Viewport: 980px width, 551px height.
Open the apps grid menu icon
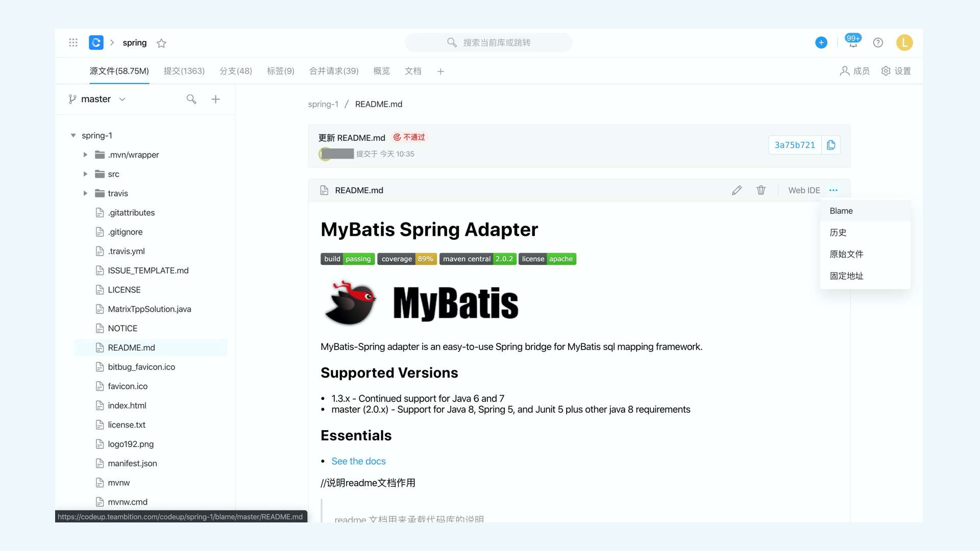(x=73, y=43)
